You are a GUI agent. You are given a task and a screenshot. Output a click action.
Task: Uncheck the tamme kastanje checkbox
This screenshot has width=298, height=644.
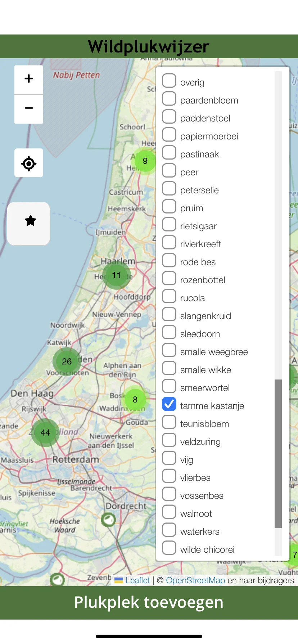point(169,404)
